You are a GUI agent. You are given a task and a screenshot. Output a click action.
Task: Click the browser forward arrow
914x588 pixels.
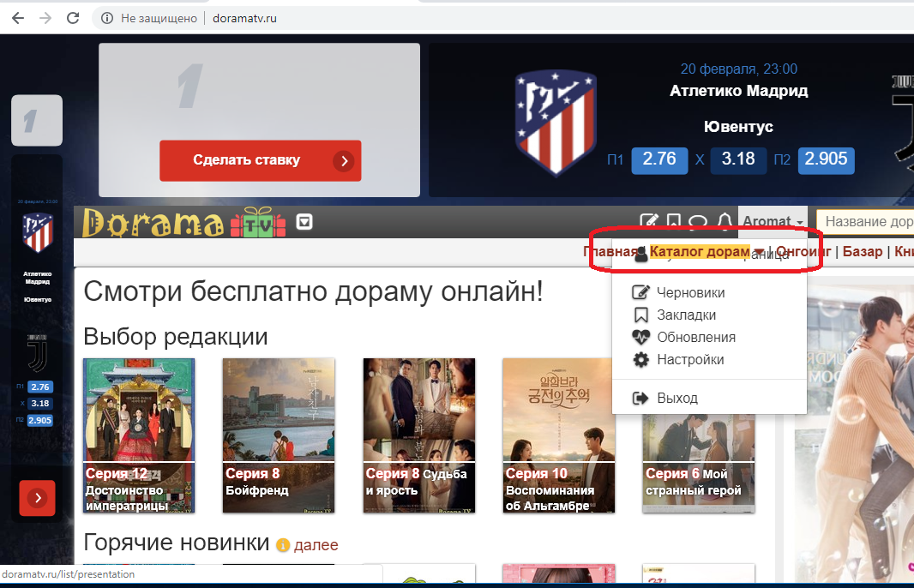(x=45, y=18)
